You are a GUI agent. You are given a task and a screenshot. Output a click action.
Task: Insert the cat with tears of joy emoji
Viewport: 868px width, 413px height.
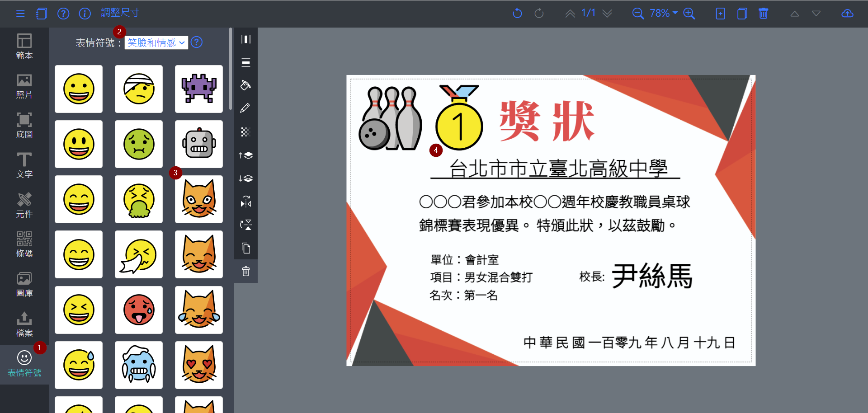click(x=199, y=310)
